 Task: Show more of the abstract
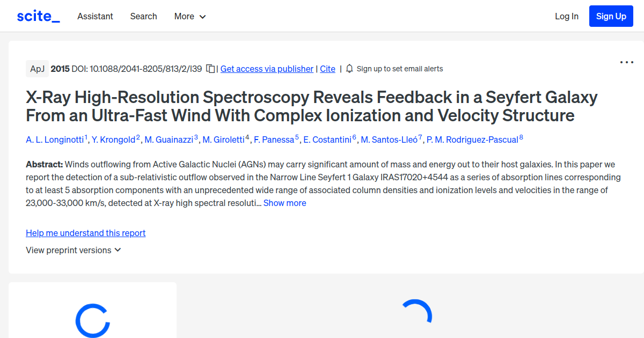coord(284,203)
